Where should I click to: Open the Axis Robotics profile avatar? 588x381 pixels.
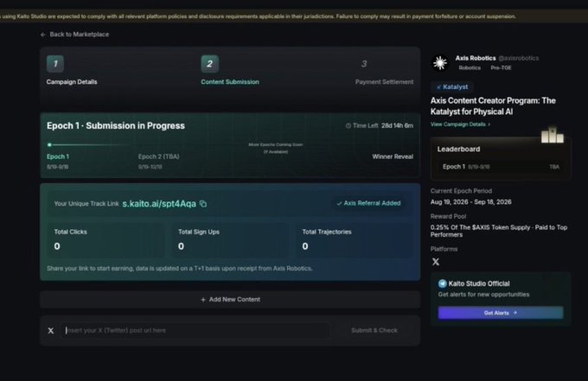(440, 62)
